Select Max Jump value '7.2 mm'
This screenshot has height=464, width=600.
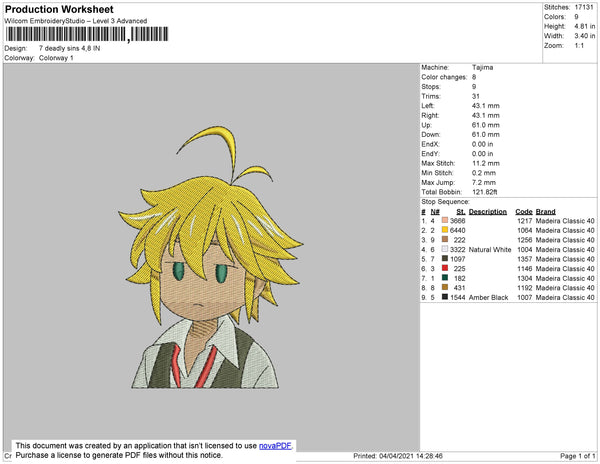(x=484, y=182)
